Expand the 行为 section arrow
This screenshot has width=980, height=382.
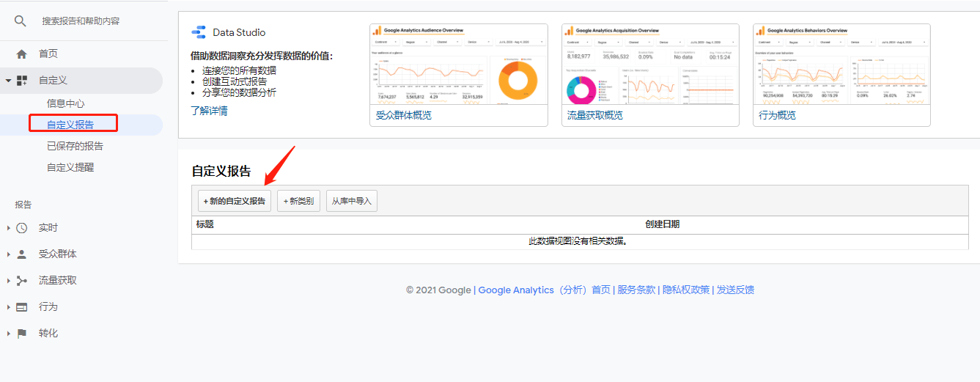point(8,307)
